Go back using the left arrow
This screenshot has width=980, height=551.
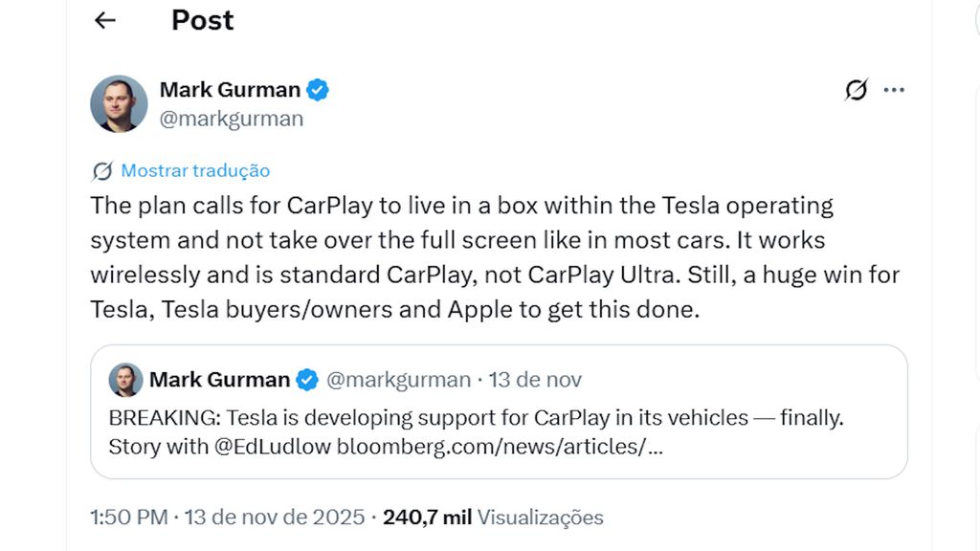[105, 20]
